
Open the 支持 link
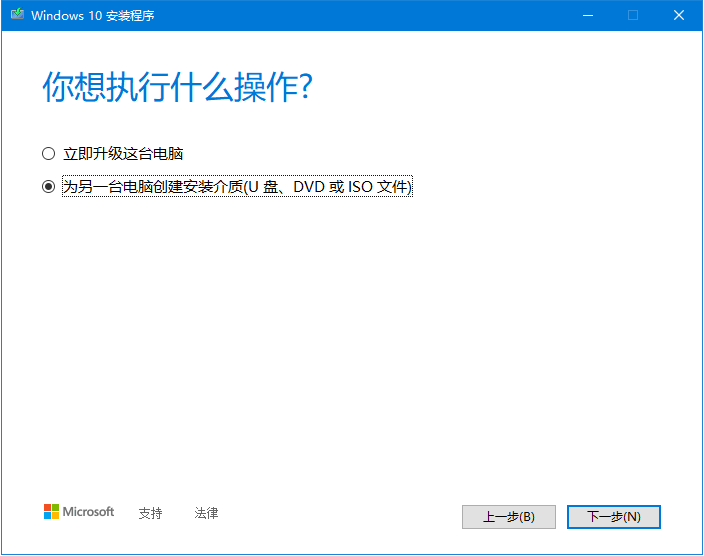tap(150, 513)
